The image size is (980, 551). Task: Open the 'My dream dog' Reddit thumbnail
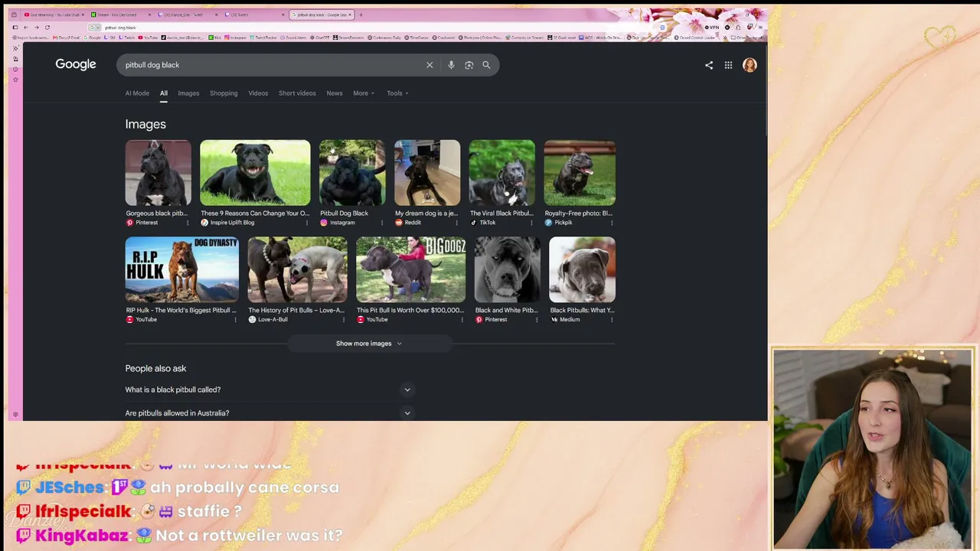[x=427, y=173]
